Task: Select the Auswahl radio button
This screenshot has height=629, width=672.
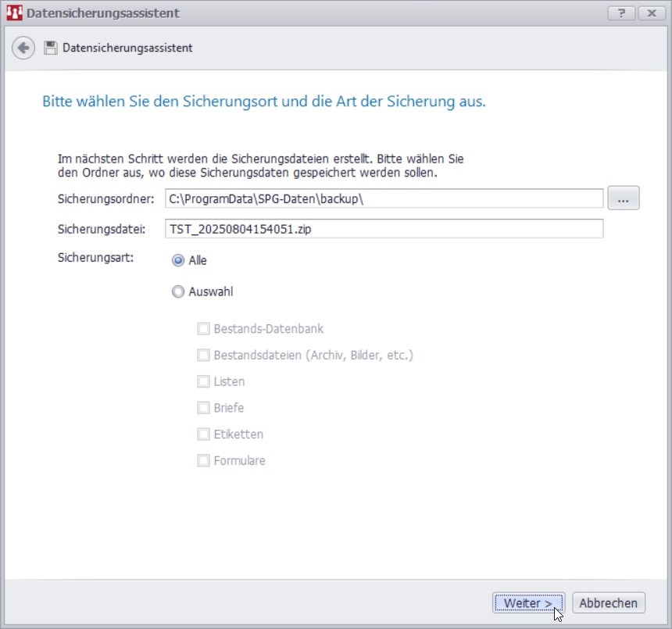Action: click(178, 292)
